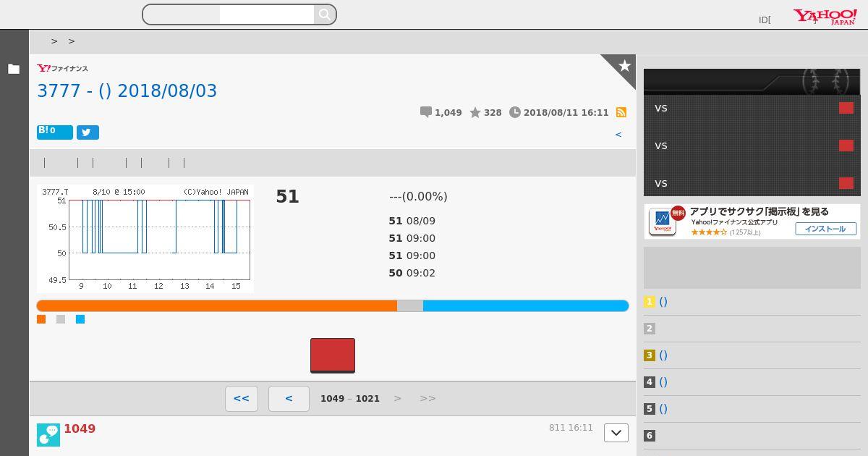This screenshot has height=456, width=868.
Task: Go to previous page with '<' button
Action: click(x=289, y=399)
